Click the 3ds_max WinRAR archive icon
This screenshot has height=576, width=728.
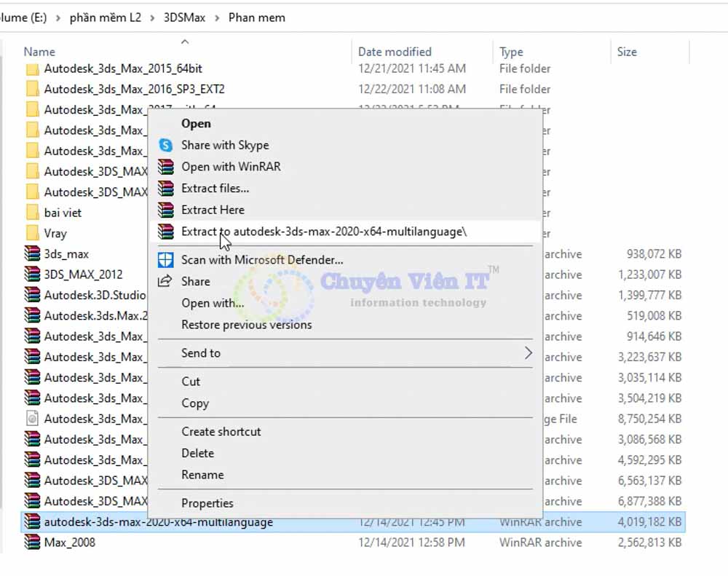(32, 254)
